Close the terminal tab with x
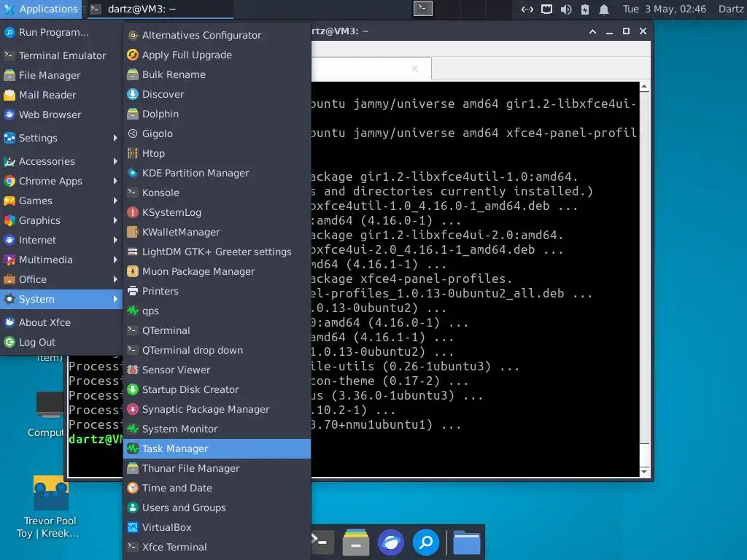The height and width of the screenshot is (560, 747). tap(415, 69)
